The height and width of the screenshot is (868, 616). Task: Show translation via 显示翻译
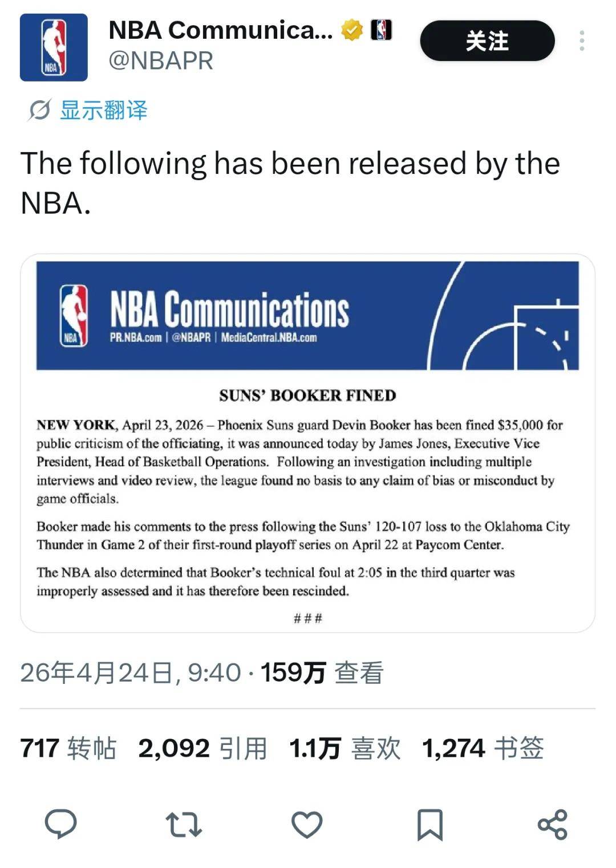[103, 110]
